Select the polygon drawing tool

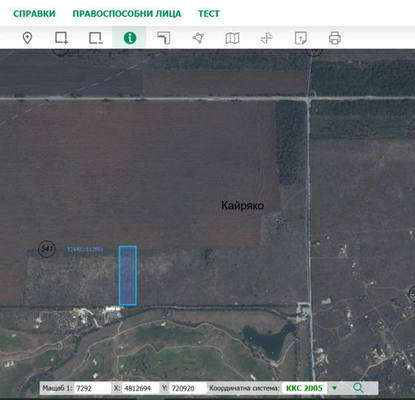(x=198, y=38)
